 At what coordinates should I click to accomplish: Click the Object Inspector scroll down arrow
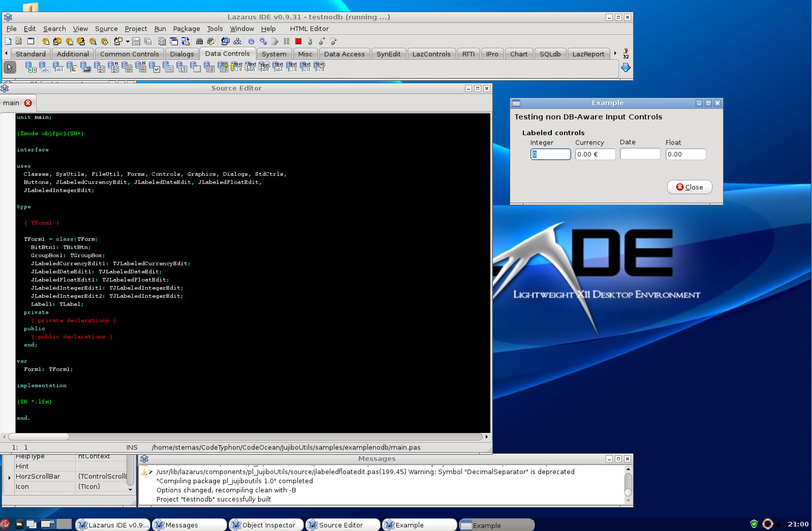pyautogui.click(x=131, y=490)
